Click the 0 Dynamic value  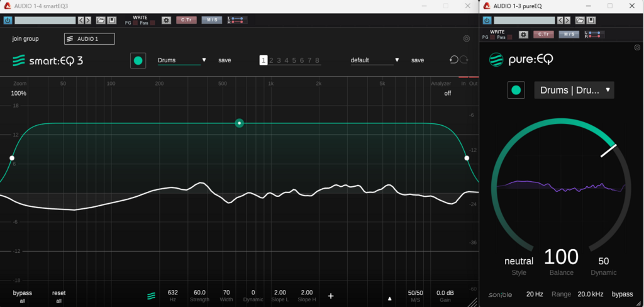(253, 293)
